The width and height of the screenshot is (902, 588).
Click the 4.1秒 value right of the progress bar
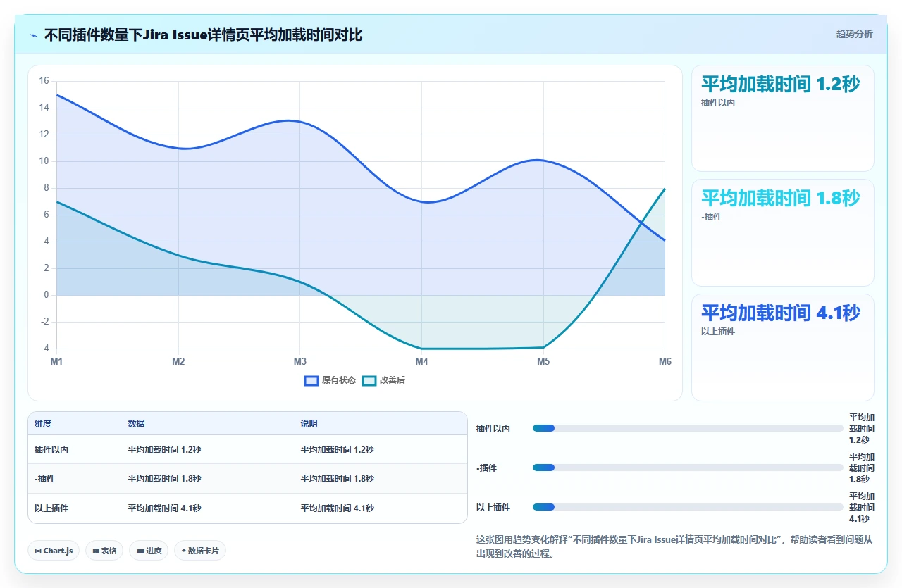862,507
